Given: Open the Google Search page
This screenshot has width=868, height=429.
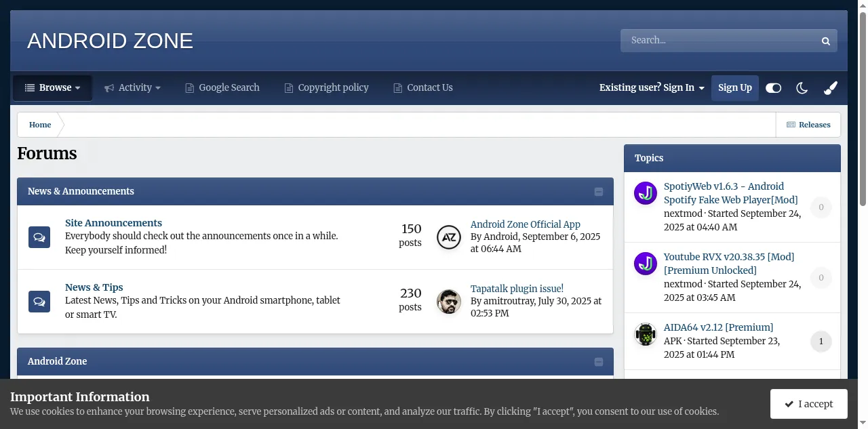Looking at the screenshot, I should coord(222,88).
